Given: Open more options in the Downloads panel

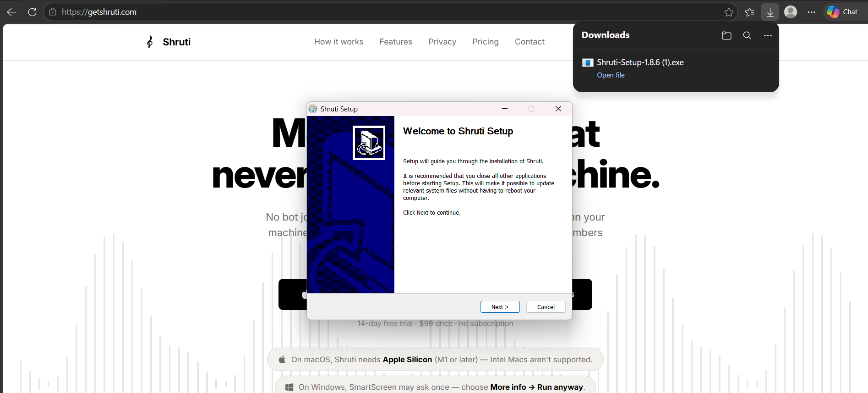Looking at the screenshot, I should [x=768, y=35].
